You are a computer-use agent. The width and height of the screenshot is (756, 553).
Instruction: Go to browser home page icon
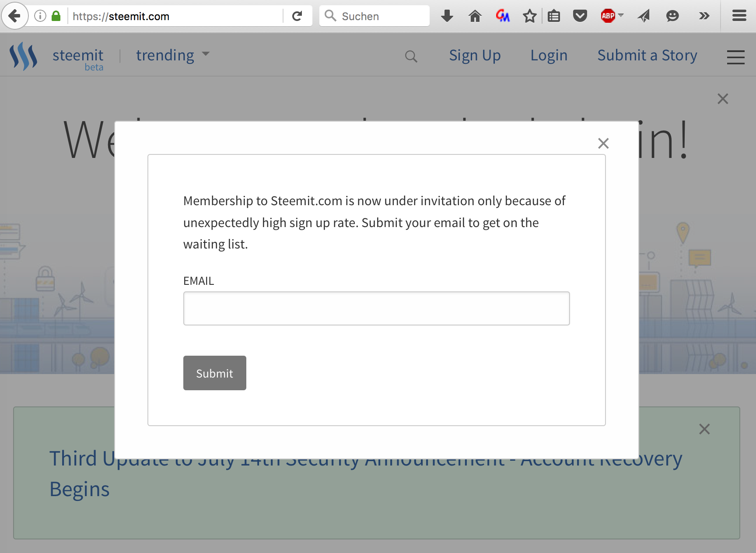point(475,16)
